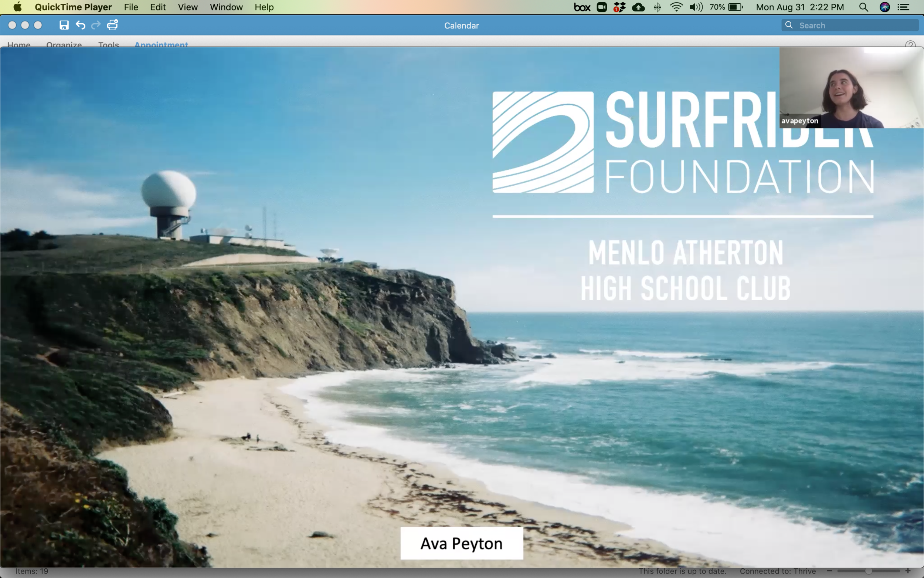Open the Window menu

coord(226,7)
